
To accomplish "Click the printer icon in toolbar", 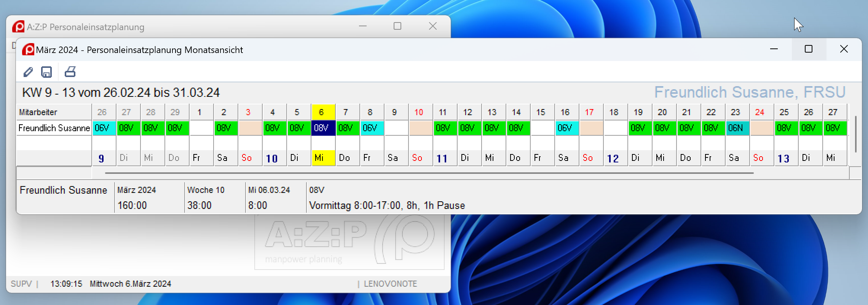I will click(x=70, y=72).
